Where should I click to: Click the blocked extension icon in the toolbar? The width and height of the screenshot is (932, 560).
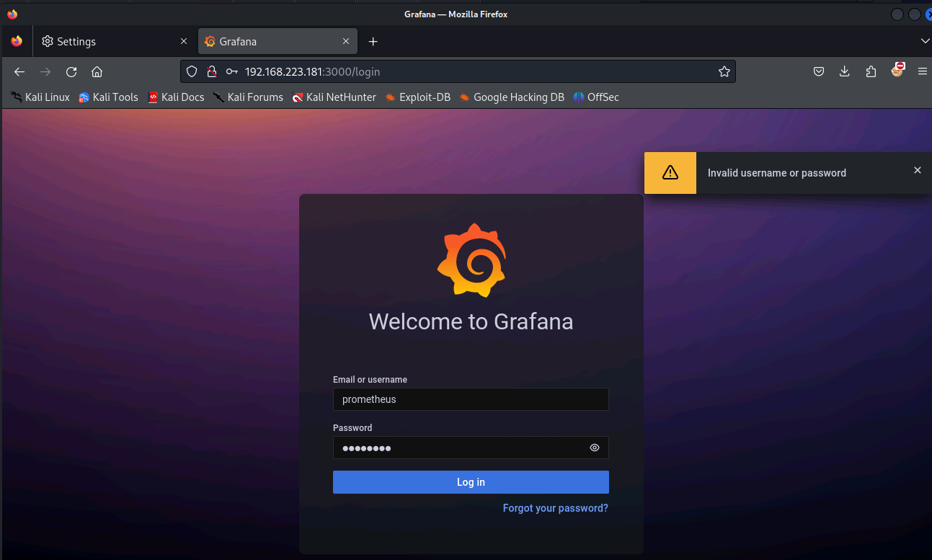[897, 70]
